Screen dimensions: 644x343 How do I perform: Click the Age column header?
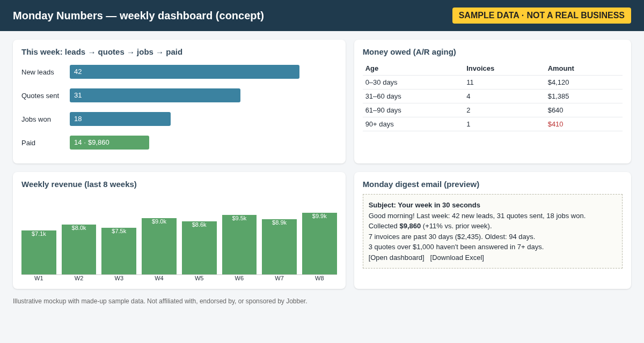pos(372,68)
